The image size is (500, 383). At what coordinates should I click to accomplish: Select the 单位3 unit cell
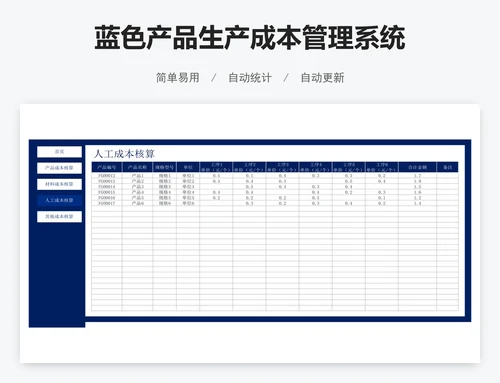click(x=188, y=187)
